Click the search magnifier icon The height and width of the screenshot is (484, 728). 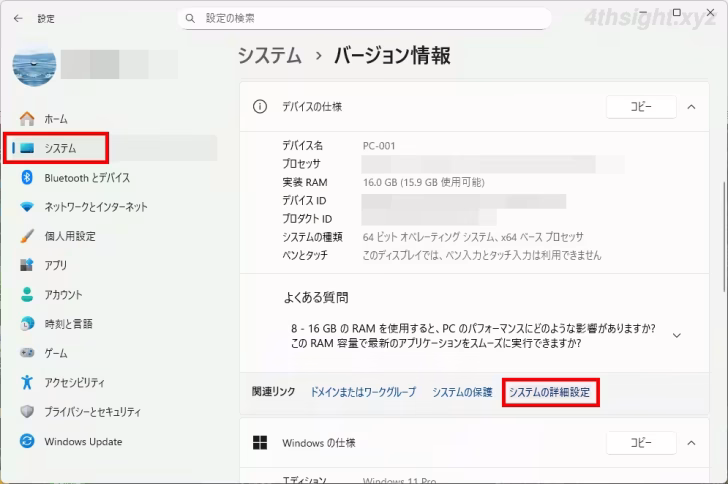coord(190,19)
